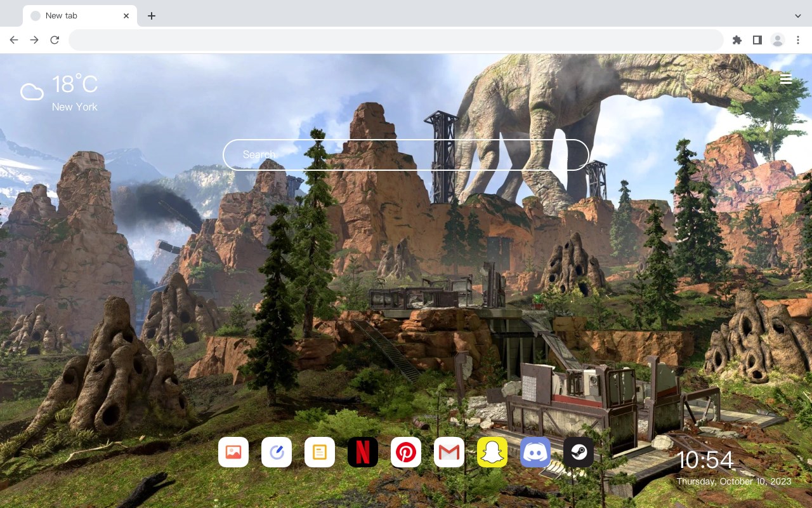Open the Snapchat shortcut icon
This screenshot has height=508, width=812.
coord(492,452)
